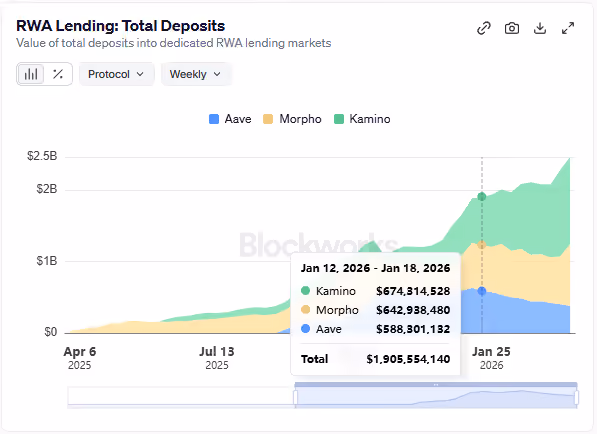Open the Weekly interval dropdown
Viewport: 597px width, 434px height.
[x=196, y=74]
